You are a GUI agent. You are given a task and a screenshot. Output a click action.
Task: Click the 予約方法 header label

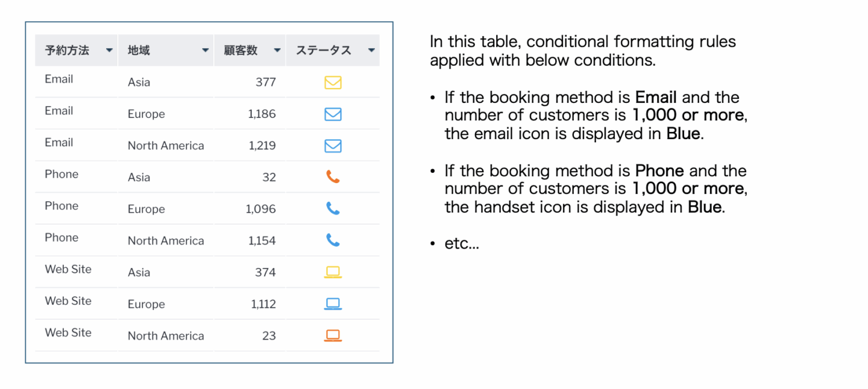click(67, 51)
